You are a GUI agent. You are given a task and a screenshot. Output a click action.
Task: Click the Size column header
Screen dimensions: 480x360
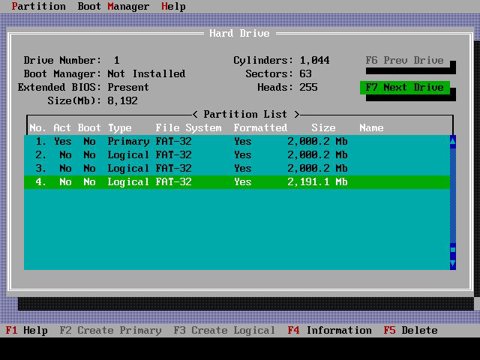pos(323,128)
